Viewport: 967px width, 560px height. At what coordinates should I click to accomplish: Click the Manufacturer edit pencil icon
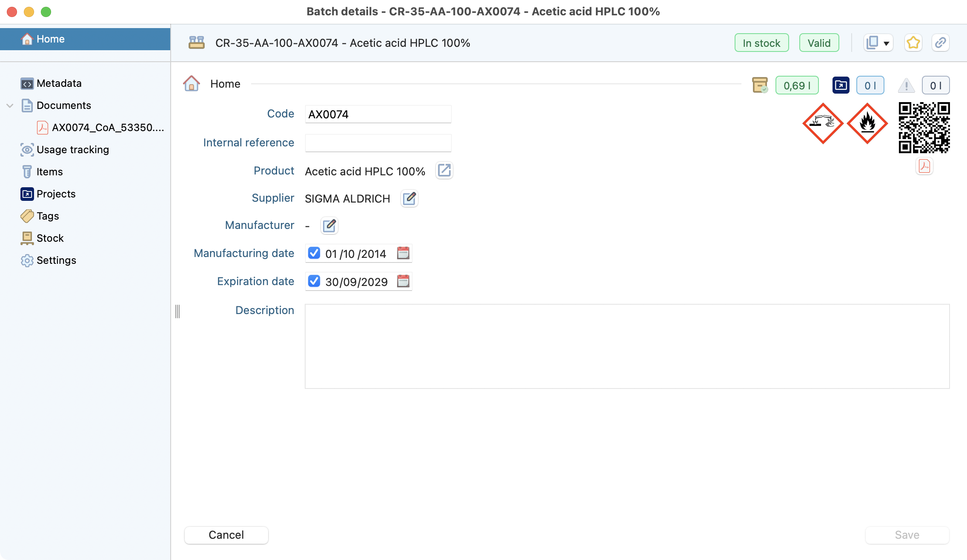pyautogui.click(x=329, y=226)
